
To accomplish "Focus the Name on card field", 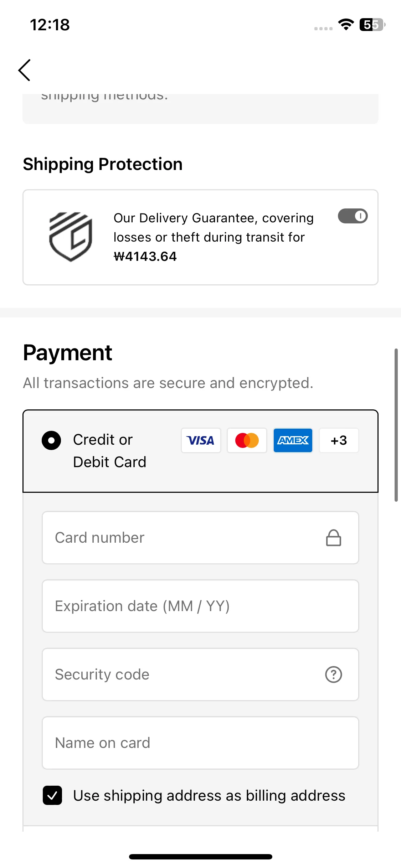I will click(200, 743).
